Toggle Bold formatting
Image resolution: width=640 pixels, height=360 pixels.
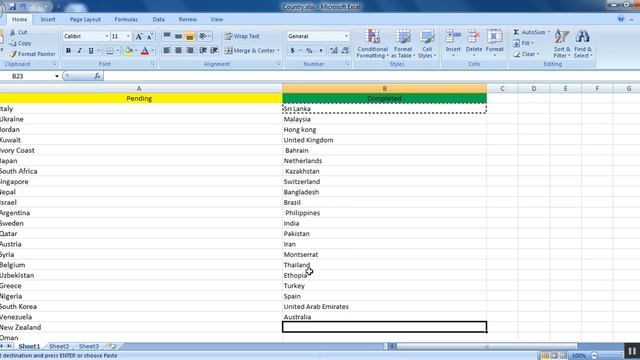(x=68, y=51)
